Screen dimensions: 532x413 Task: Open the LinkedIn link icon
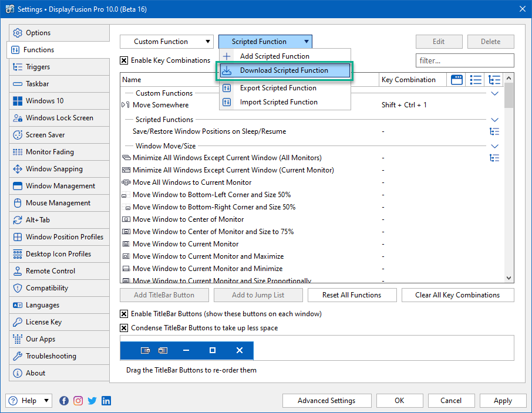click(x=106, y=401)
